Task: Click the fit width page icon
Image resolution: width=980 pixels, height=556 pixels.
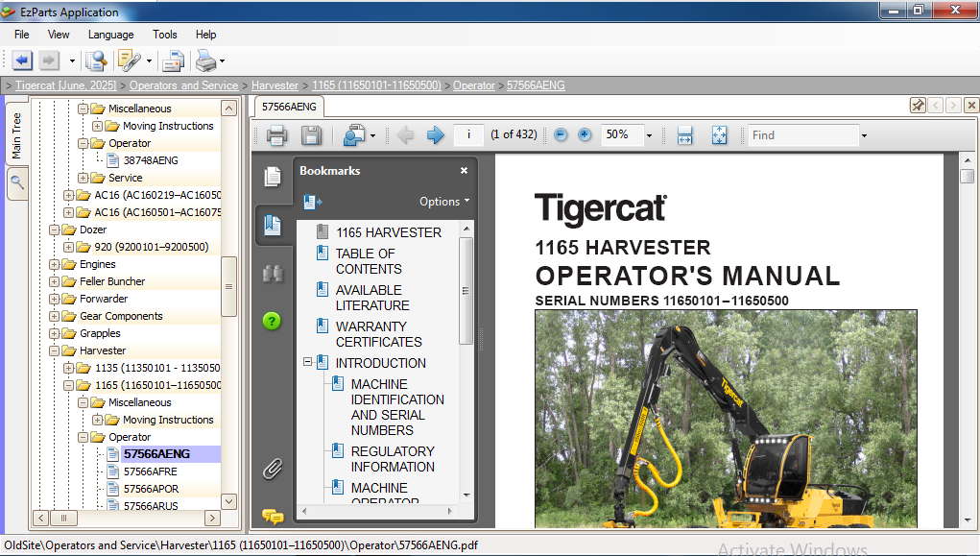Action: click(685, 135)
